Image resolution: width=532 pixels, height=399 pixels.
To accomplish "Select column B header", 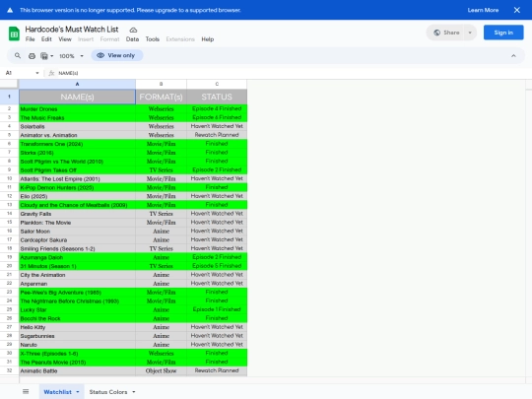I will click(162, 84).
